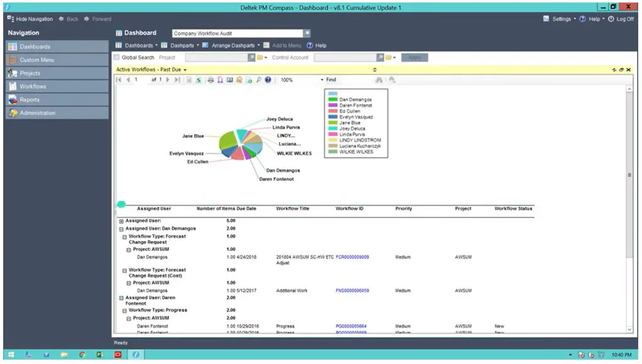
Task: Collapse Workflow Type: Forecast Change Request (Cost)
Action: (x=124, y=270)
